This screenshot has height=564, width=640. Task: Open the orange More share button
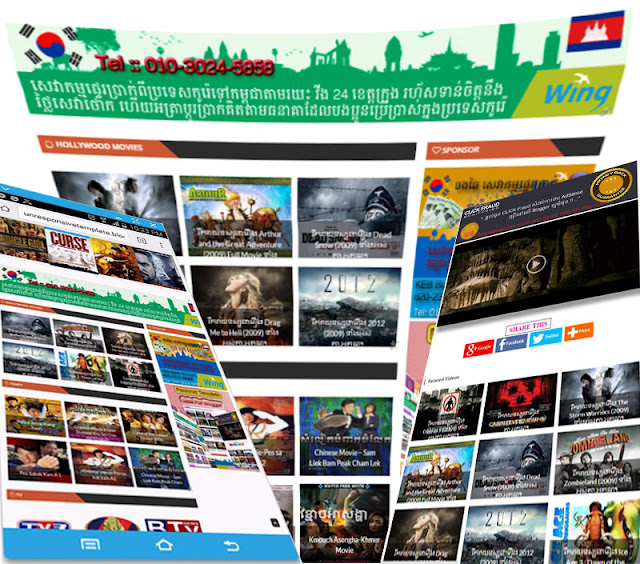578,331
